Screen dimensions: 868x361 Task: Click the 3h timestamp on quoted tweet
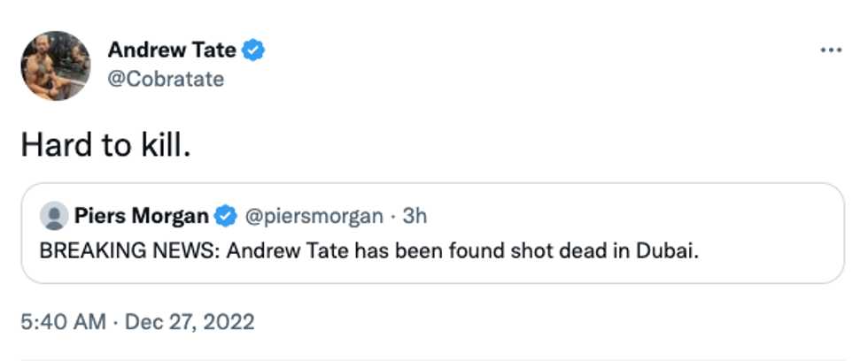click(x=415, y=216)
